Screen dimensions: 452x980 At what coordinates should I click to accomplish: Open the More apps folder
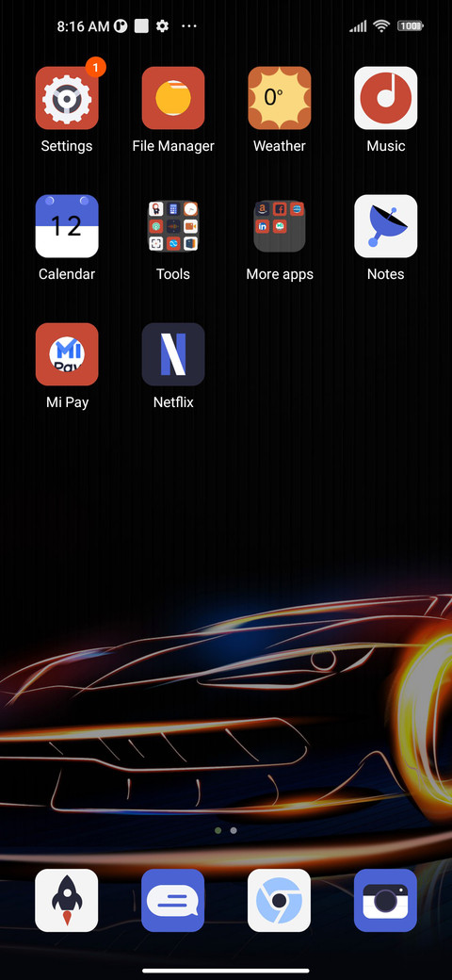point(279,226)
